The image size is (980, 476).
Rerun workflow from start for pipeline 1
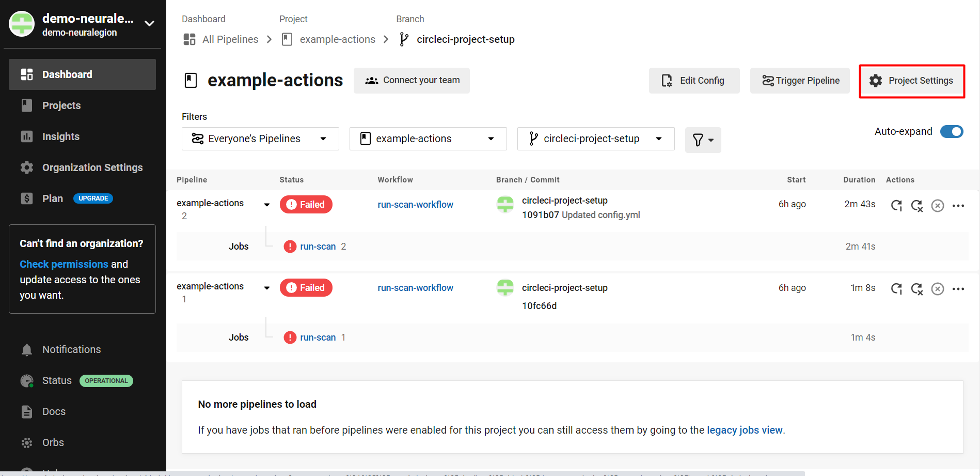pyautogui.click(x=896, y=289)
